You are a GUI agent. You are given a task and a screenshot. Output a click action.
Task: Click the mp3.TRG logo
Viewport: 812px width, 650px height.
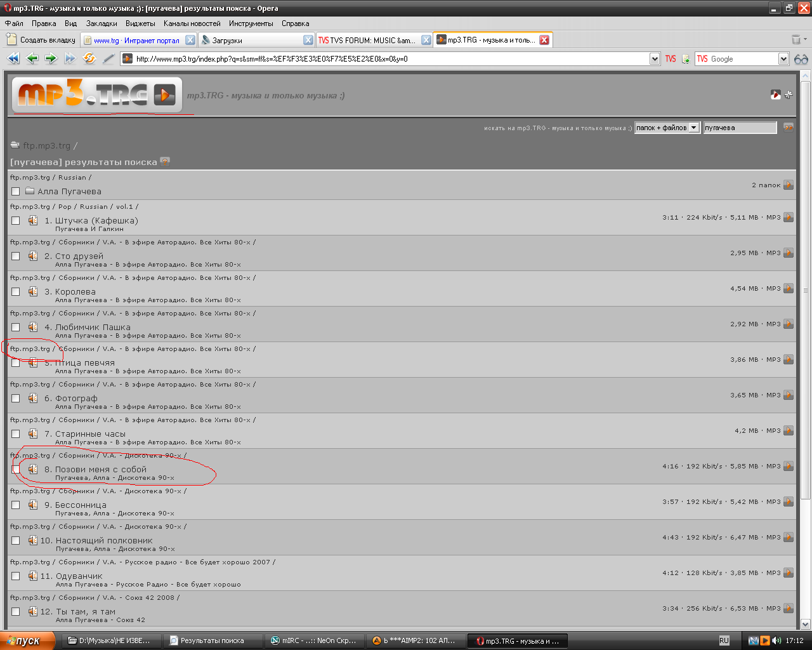pyautogui.click(x=97, y=95)
